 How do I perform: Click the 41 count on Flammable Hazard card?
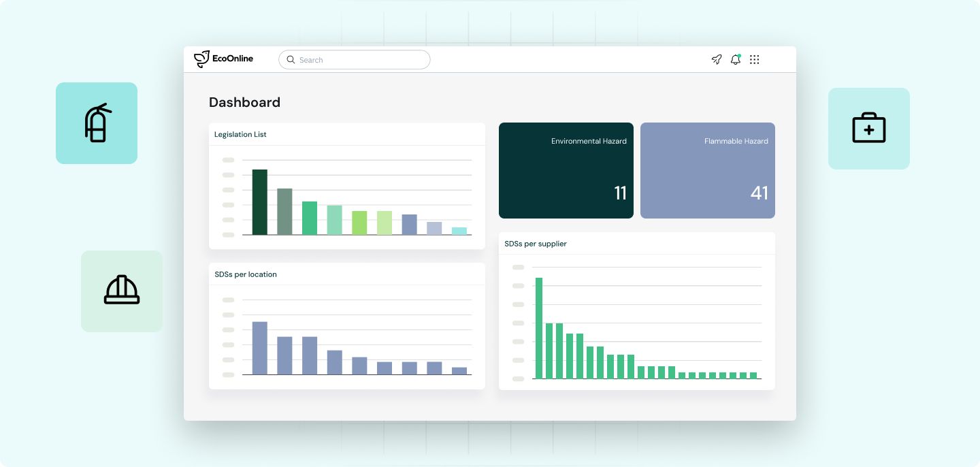click(x=759, y=193)
